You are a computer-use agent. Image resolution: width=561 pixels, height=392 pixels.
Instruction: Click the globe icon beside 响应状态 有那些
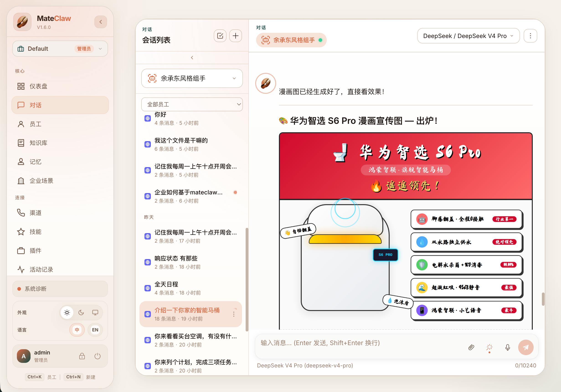pyautogui.click(x=148, y=262)
